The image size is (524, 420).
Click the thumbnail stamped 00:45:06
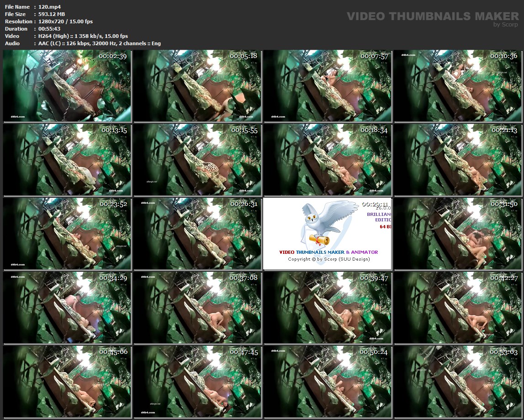[67, 381]
